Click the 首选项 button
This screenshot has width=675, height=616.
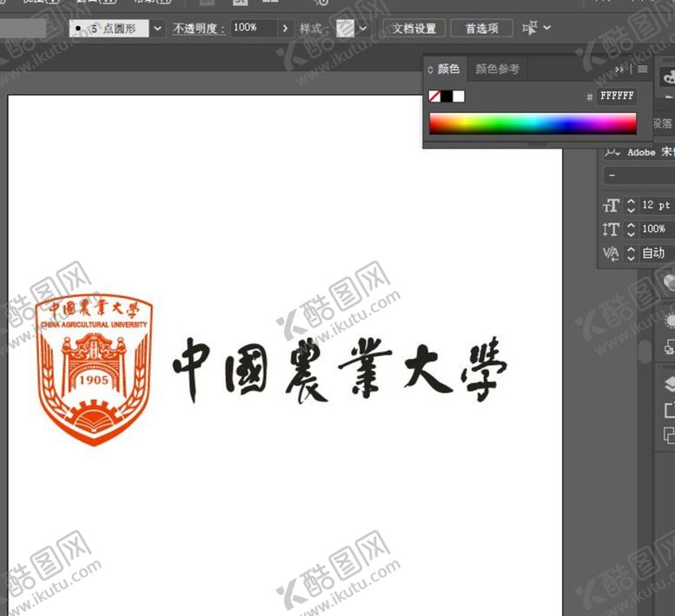[482, 29]
